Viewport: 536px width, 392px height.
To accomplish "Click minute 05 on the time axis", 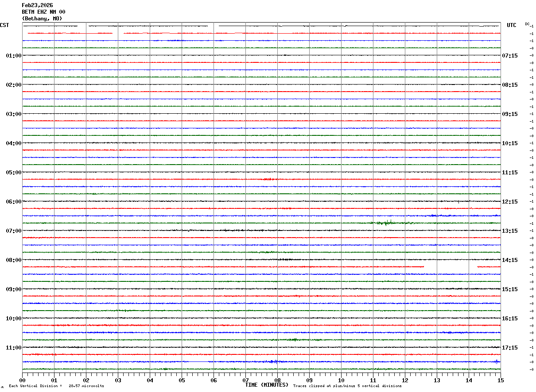I will point(182,380).
